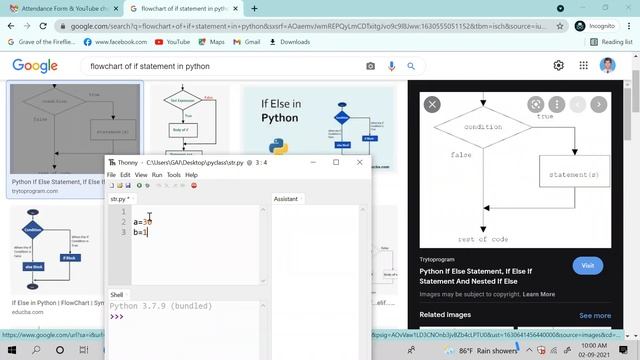
Task: Open the notification Action Center
Action: pyautogui.click(x=623, y=350)
